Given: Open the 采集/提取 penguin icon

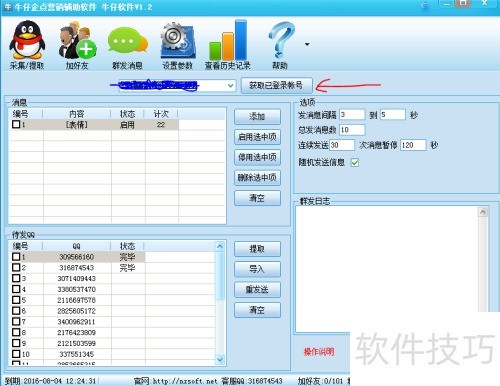Looking at the screenshot, I should 27,44.
